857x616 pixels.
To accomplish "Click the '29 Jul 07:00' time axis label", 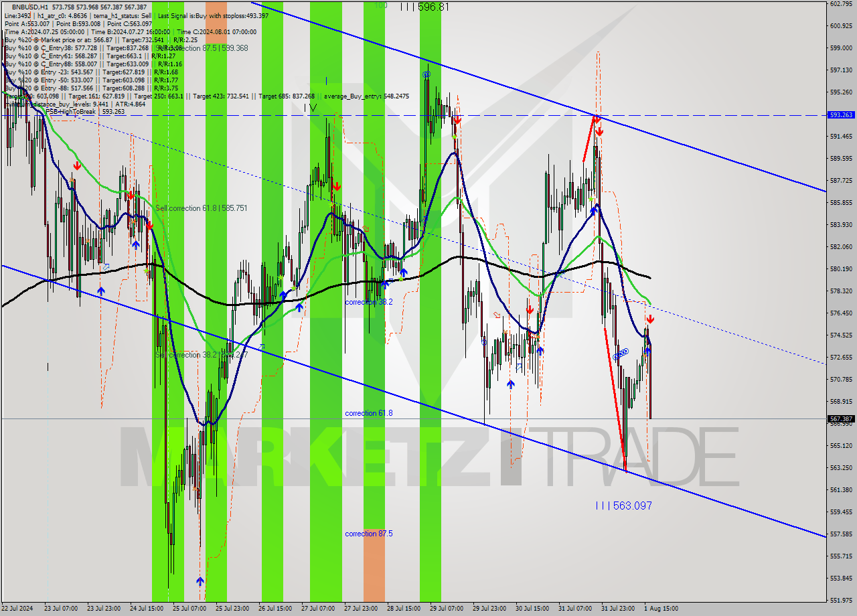I will pos(447,609).
